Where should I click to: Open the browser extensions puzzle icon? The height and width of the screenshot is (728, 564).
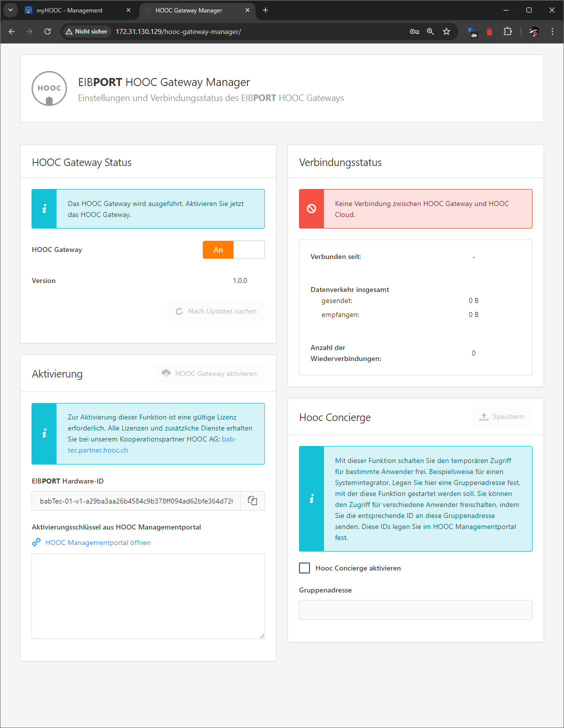tap(507, 31)
